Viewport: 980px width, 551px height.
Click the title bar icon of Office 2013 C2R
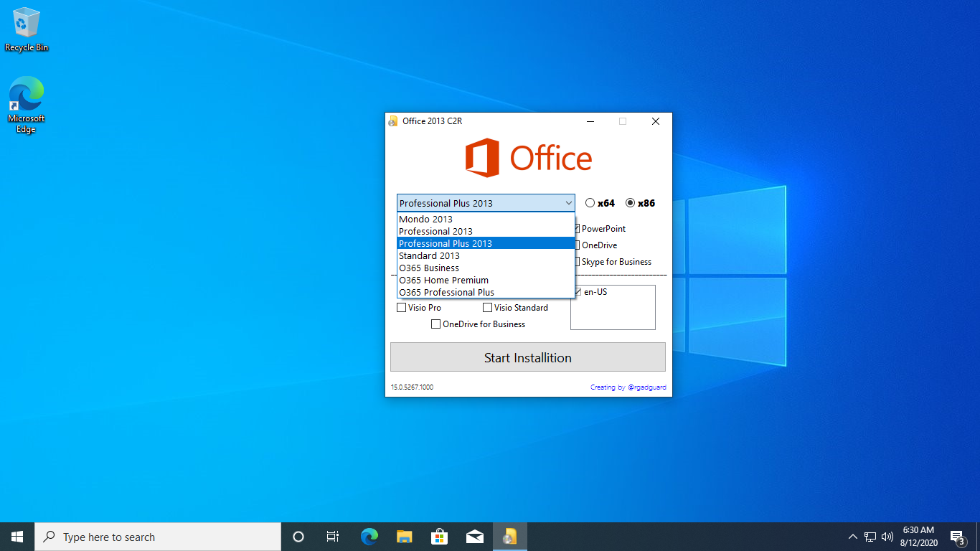coord(392,121)
